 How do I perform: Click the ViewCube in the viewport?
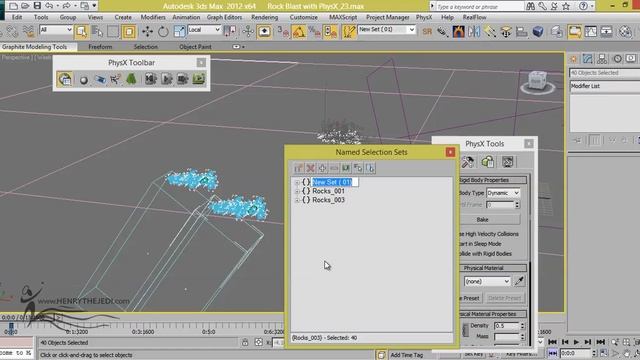[x=538, y=81]
